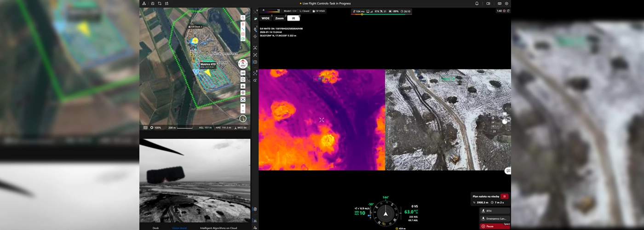Center map on the aircraft icon
Viewport: 644px width, 230px height.
click(x=243, y=86)
